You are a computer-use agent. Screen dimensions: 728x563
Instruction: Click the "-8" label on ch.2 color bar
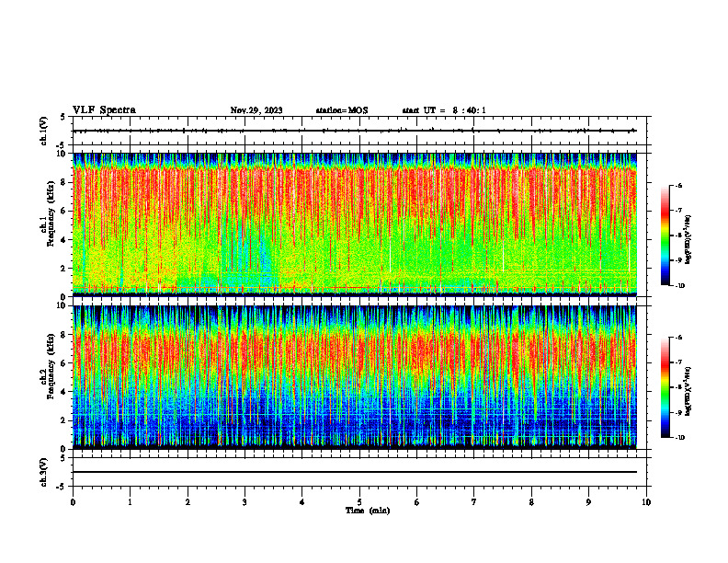pos(678,387)
